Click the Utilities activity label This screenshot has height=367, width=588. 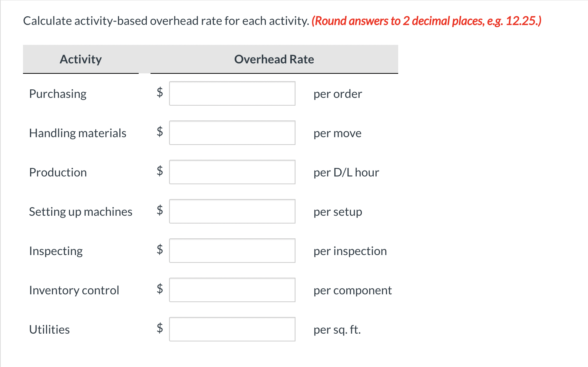point(49,329)
